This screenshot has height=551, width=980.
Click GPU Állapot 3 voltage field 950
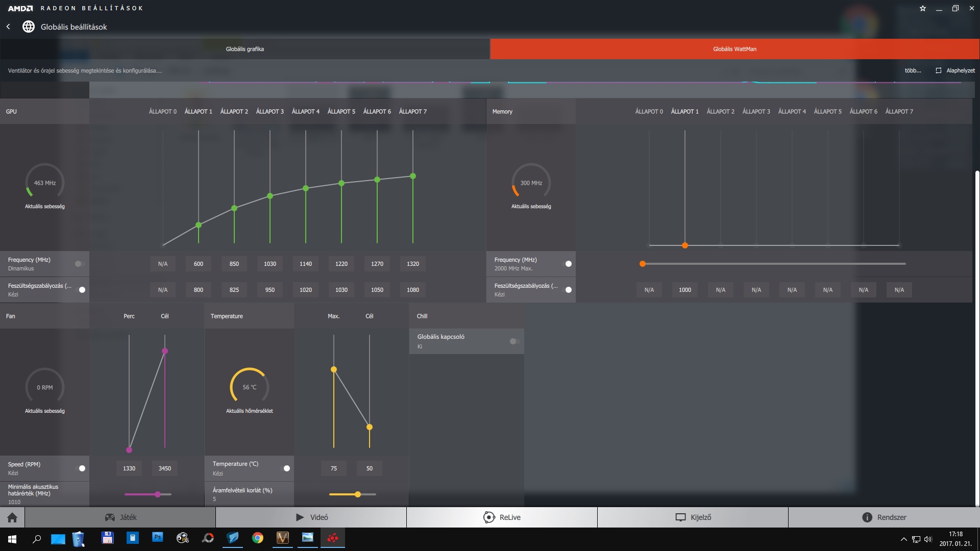[x=270, y=290]
